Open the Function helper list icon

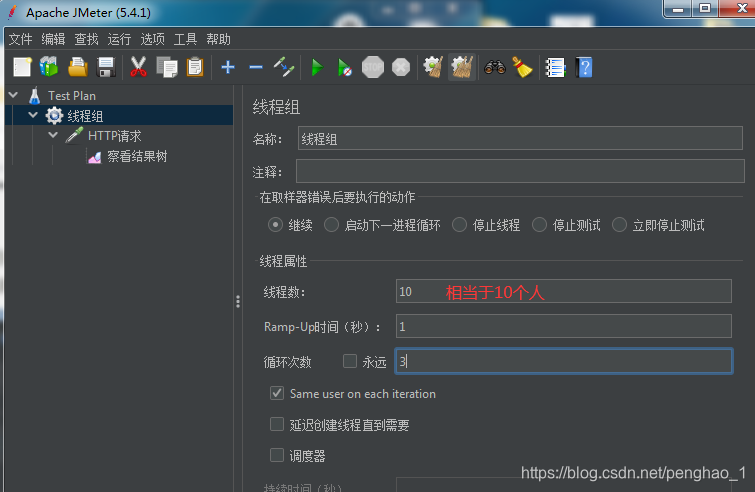click(555, 67)
